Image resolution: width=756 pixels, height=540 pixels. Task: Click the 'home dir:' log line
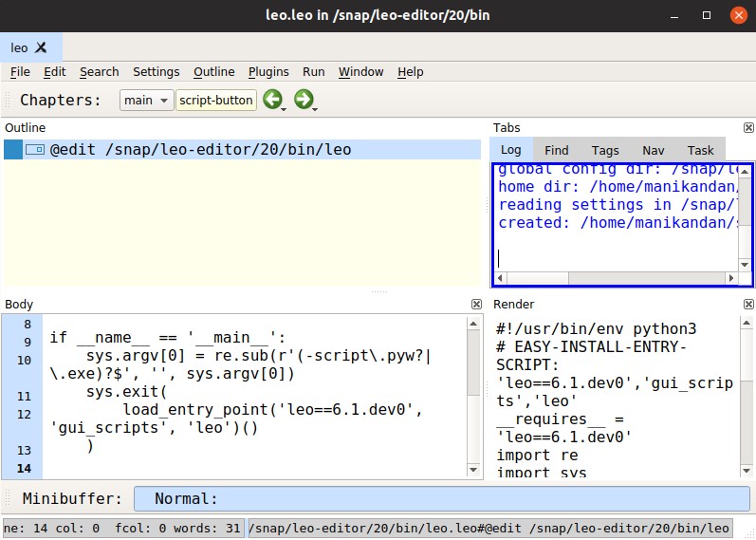[618, 187]
